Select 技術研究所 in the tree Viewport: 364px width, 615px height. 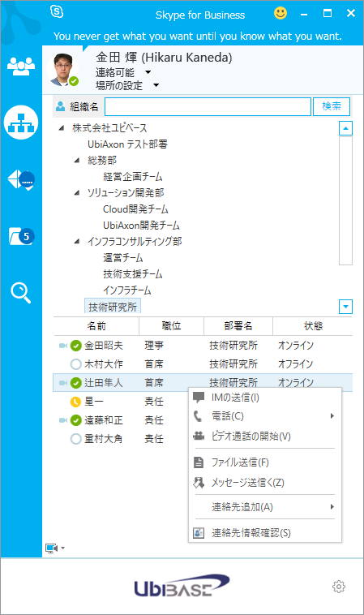(113, 307)
